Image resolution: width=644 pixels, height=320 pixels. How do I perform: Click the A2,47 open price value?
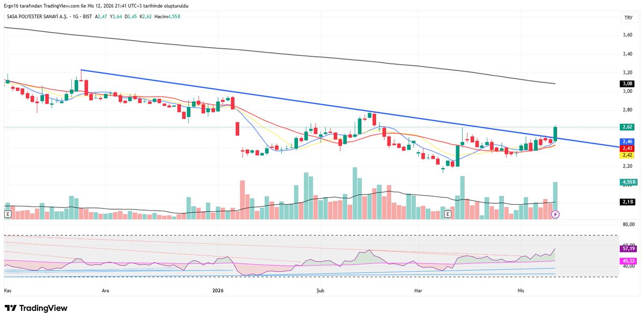(x=101, y=17)
